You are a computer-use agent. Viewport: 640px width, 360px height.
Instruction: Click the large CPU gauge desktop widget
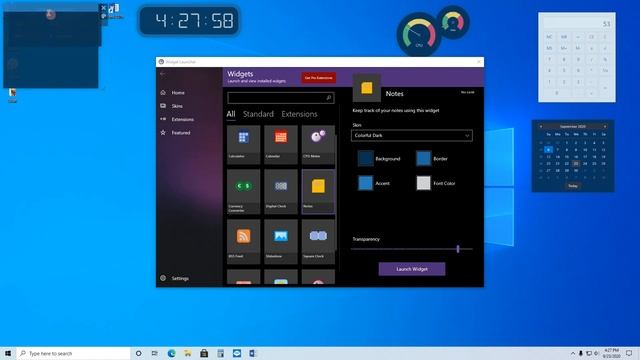point(419,34)
